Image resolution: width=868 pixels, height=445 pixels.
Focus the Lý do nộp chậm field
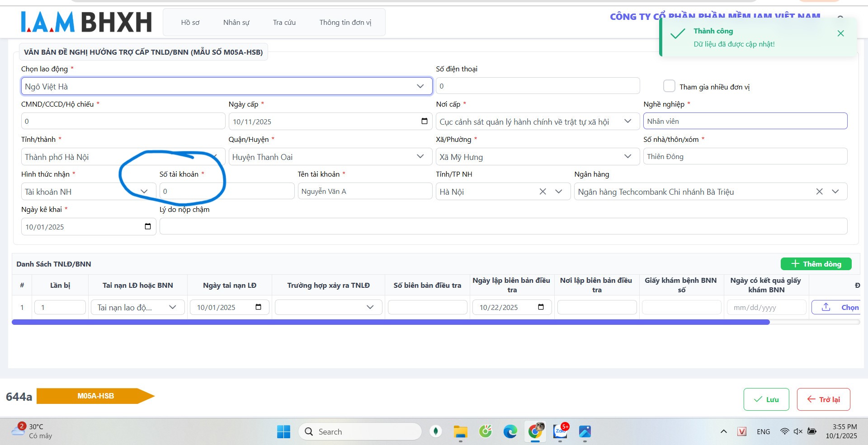coord(503,226)
